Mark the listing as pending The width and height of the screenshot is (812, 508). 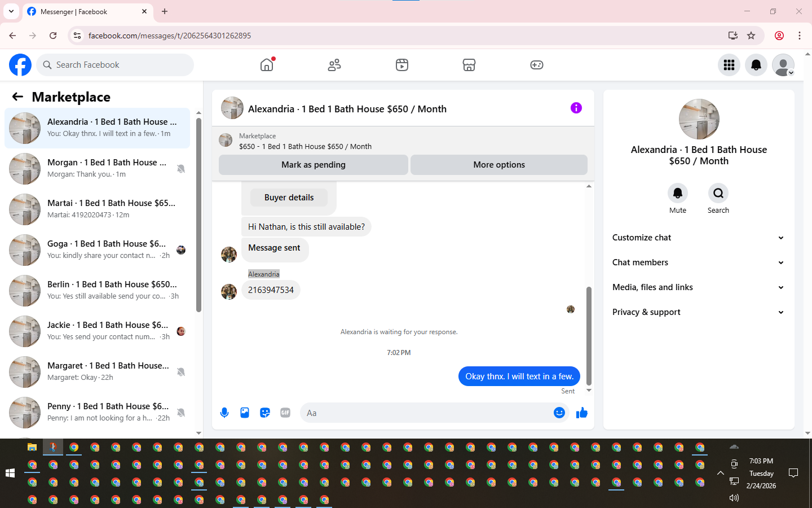(x=314, y=165)
